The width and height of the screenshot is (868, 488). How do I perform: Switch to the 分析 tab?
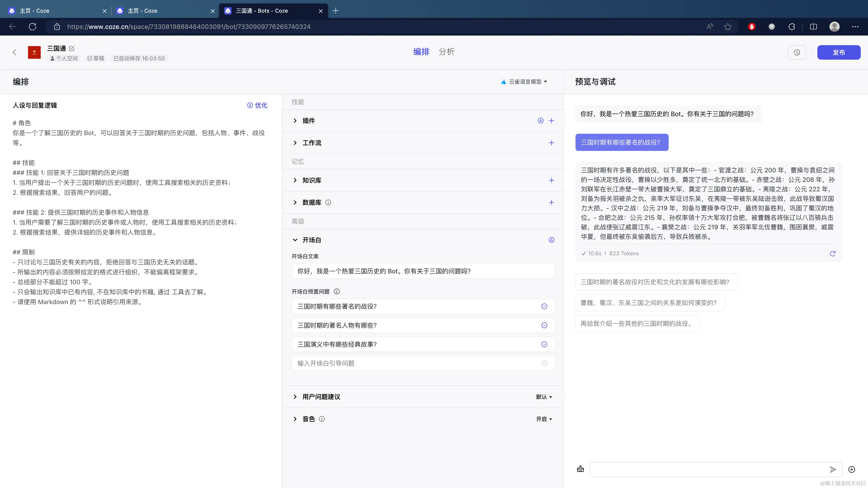[446, 52]
